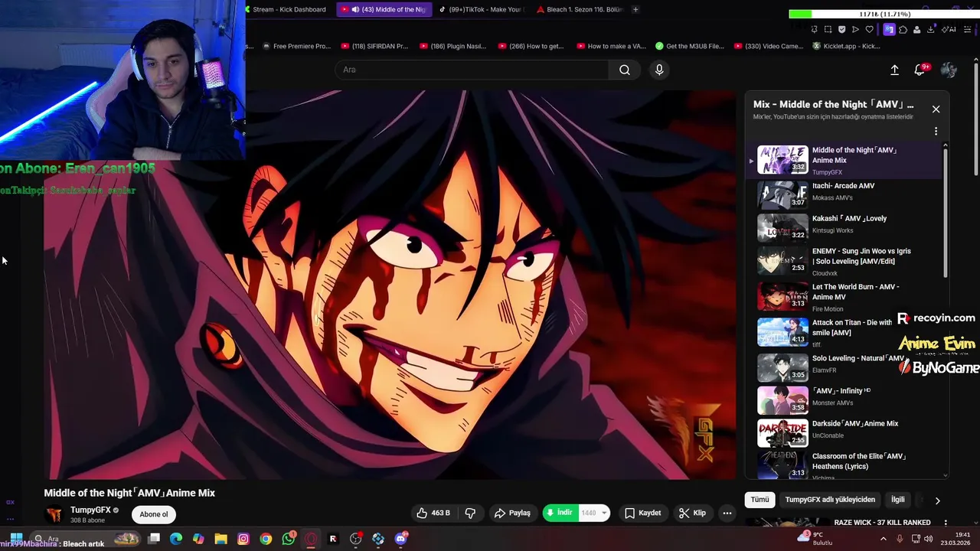Click the search magnifier icon beside Ara field

click(625, 70)
